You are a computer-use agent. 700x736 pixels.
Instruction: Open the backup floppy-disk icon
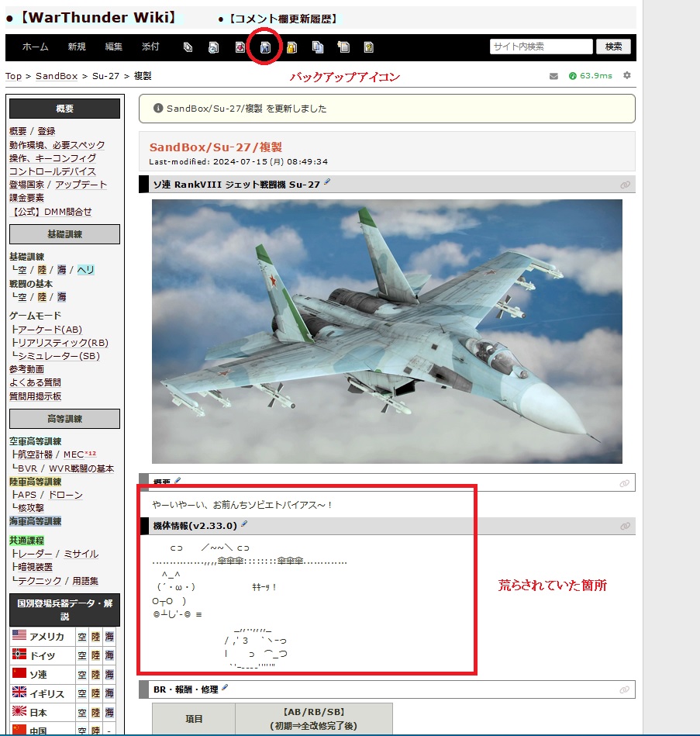click(265, 47)
